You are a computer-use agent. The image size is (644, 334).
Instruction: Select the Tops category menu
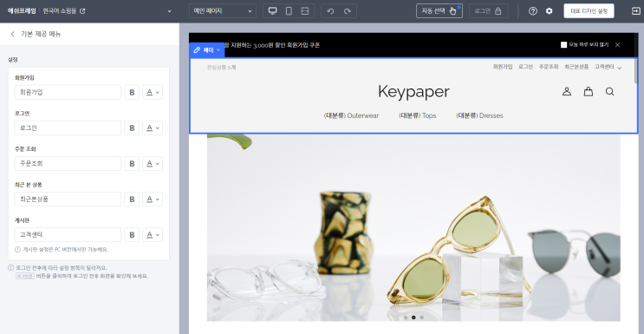pos(417,115)
